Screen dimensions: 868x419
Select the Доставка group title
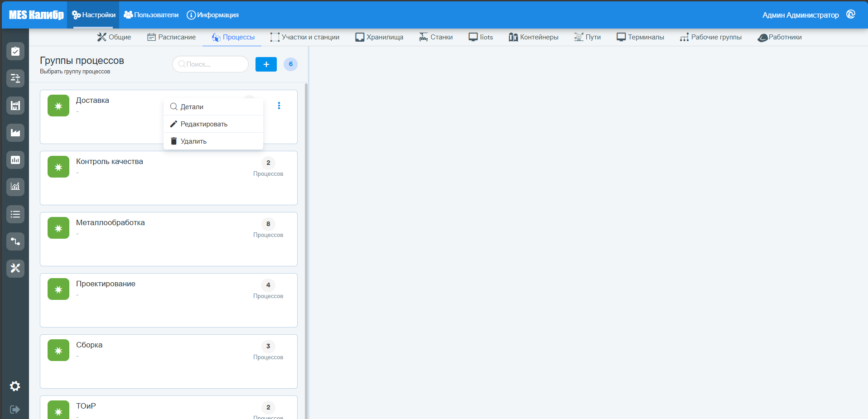(x=92, y=100)
